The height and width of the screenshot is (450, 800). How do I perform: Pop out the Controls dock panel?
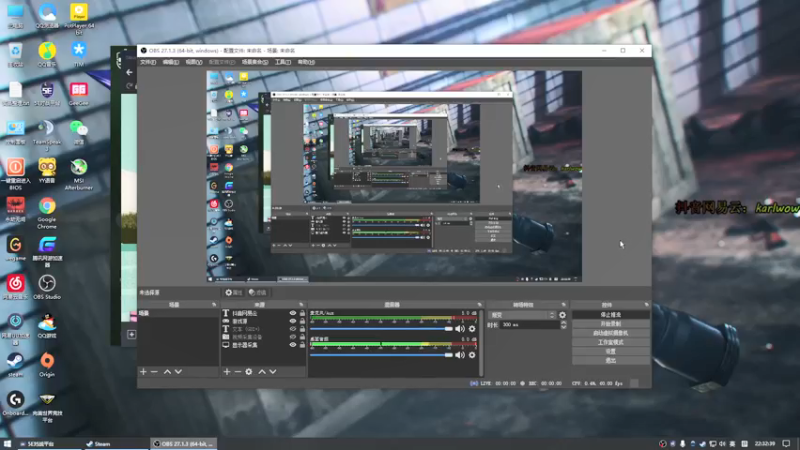pyautogui.click(x=646, y=305)
